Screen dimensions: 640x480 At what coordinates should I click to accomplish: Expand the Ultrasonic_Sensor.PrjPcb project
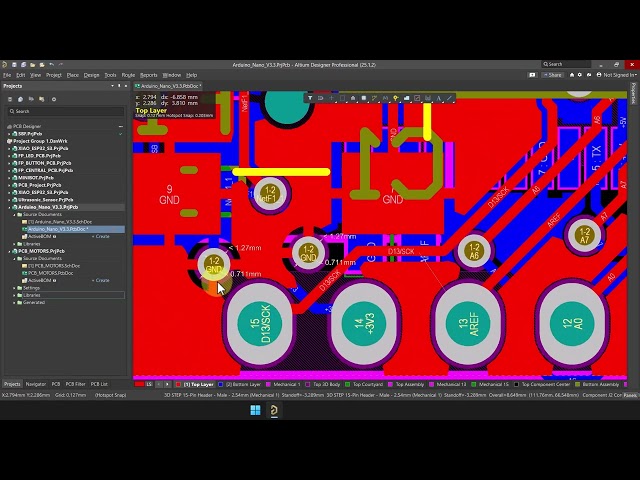(9, 200)
